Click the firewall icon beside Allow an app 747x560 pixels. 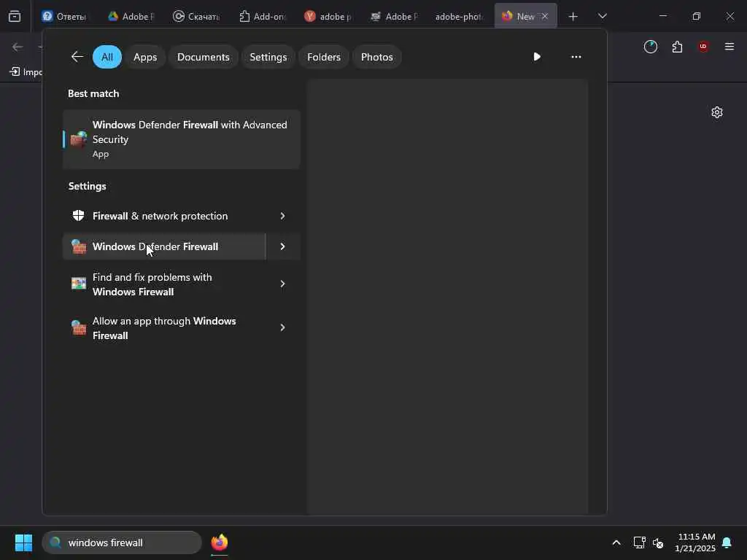coord(79,327)
